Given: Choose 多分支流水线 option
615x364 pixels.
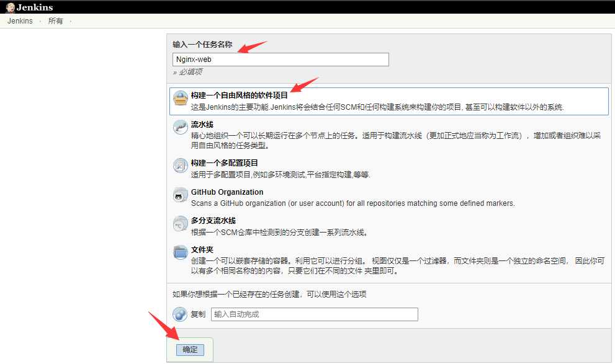Looking at the screenshot, I should tap(213, 221).
